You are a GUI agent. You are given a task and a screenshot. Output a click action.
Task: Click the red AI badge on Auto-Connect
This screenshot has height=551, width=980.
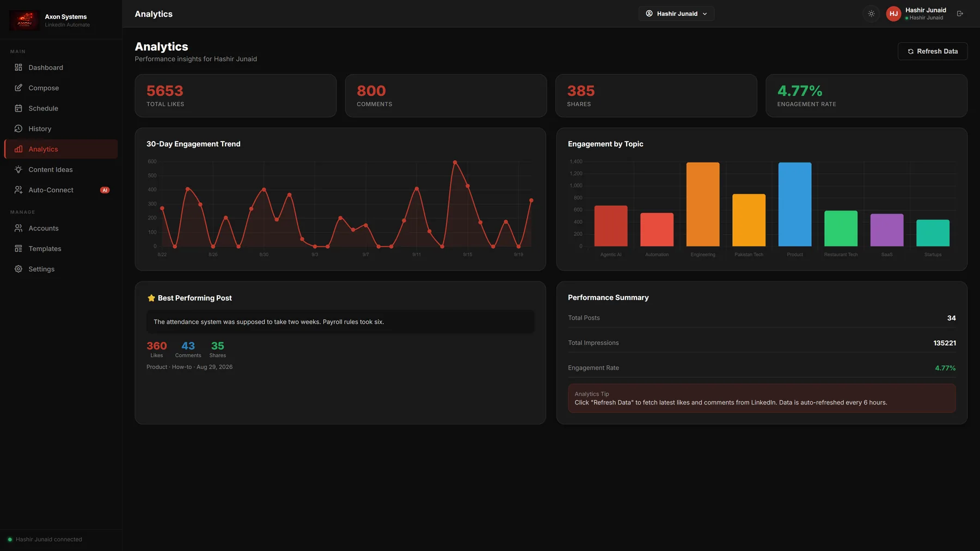click(105, 190)
